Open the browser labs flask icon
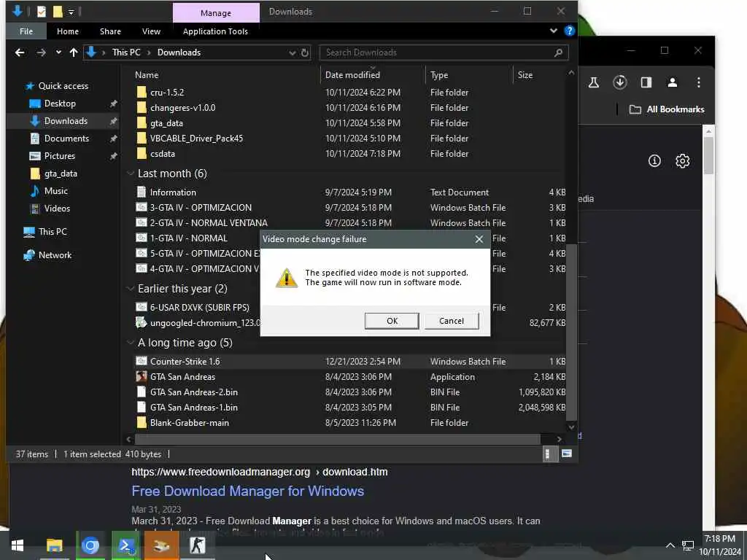Viewport: 747px width, 560px height. (593, 82)
